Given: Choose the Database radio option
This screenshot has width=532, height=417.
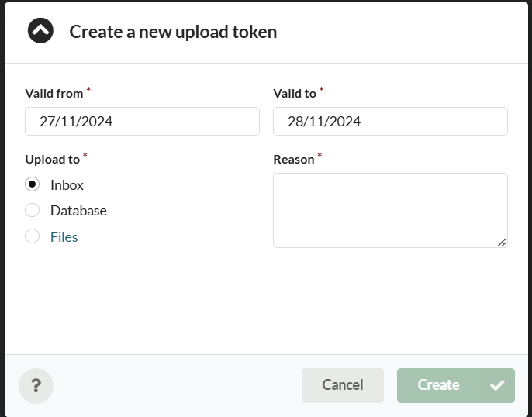Looking at the screenshot, I should (33, 211).
